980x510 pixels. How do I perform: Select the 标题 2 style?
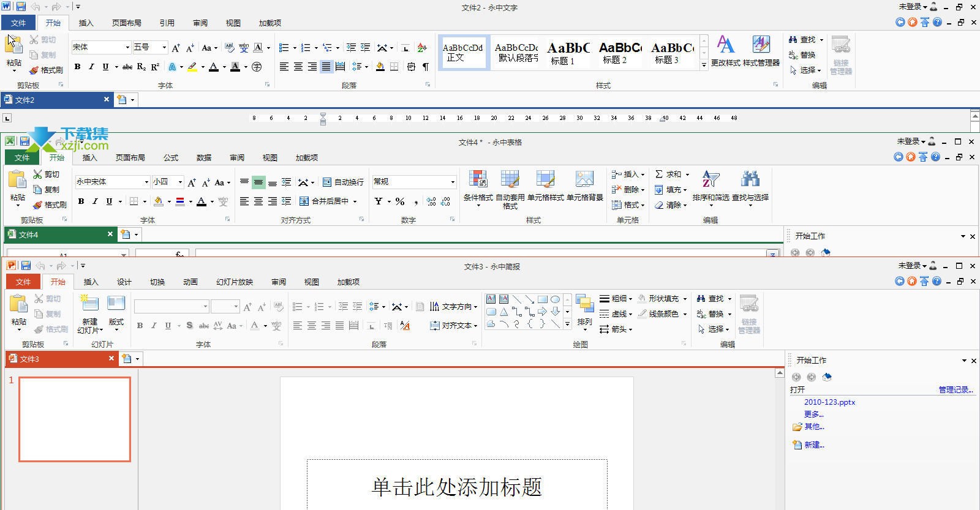tap(620, 53)
